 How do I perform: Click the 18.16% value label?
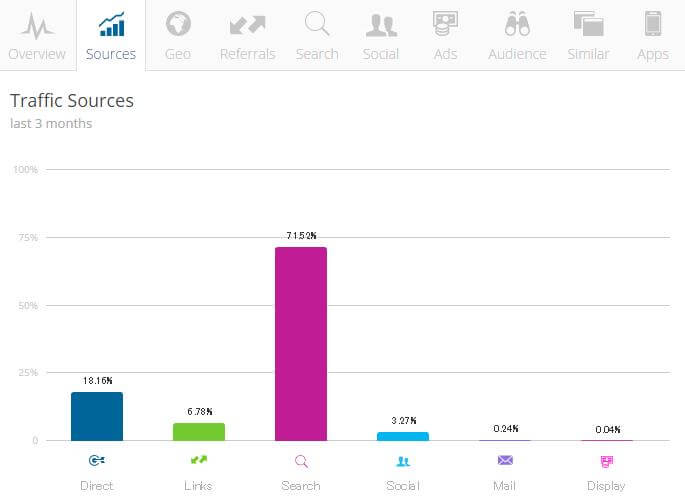[x=97, y=381]
